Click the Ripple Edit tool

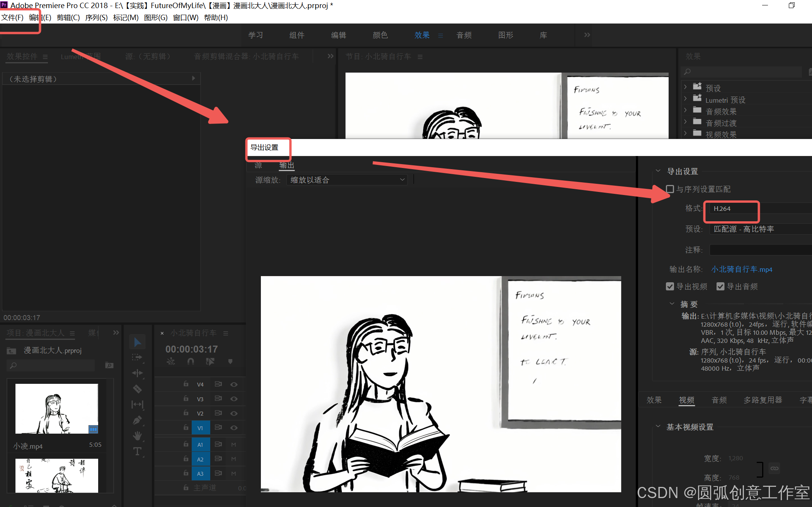tap(137, 373)
